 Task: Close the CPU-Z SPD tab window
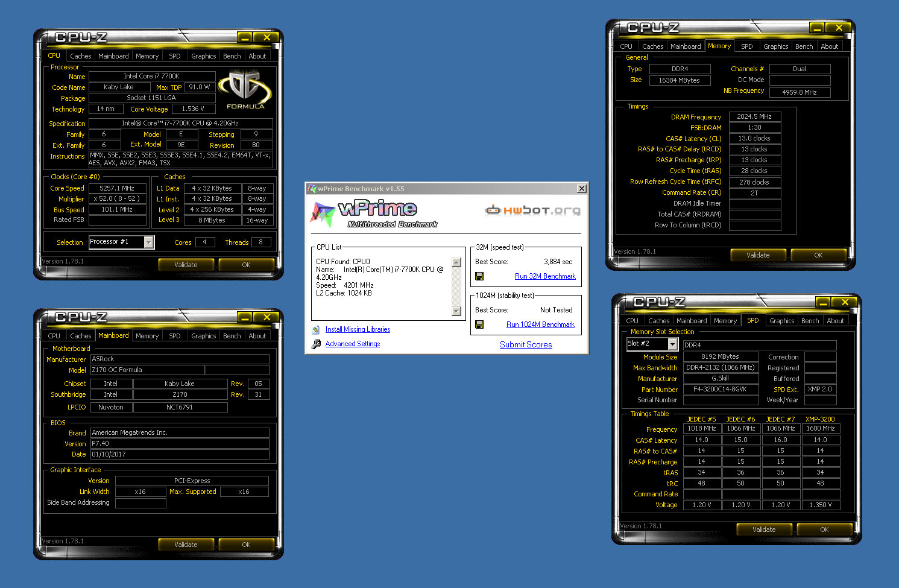click(x=845, y=302)
